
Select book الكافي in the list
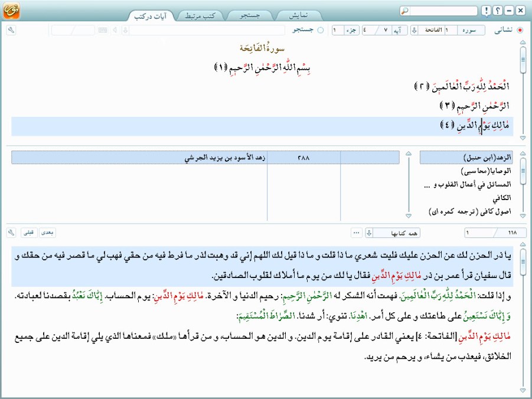point(466,198)
